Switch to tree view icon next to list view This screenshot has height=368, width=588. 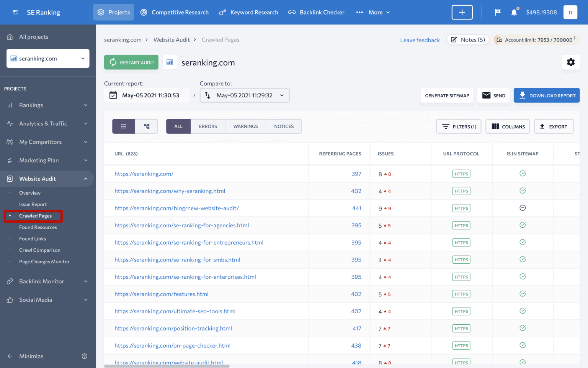tap(146, 126)
